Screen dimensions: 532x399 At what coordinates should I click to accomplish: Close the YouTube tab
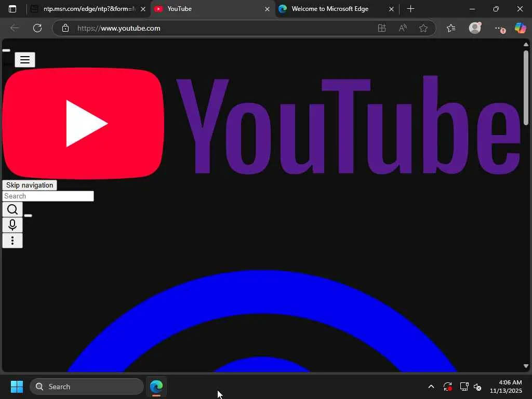(268, 9)
